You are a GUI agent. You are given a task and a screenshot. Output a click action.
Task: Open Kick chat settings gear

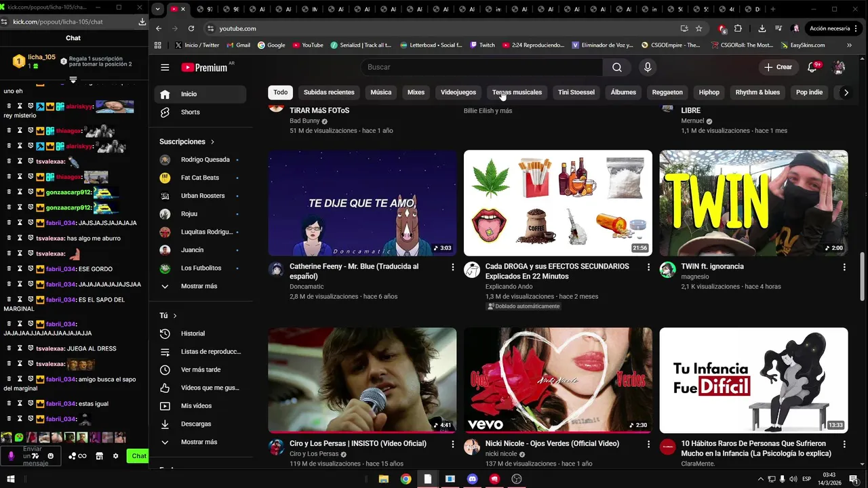pos(116,456)
